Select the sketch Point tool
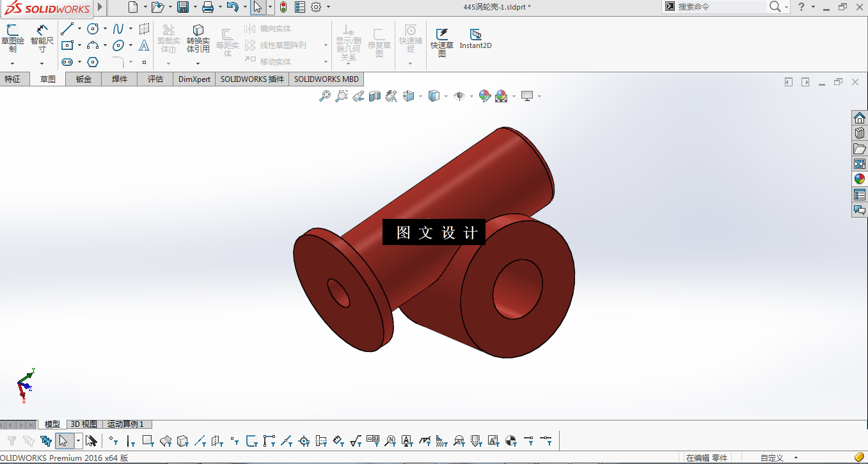This screenshot has height=464, width=868. [x=144, y=62]
